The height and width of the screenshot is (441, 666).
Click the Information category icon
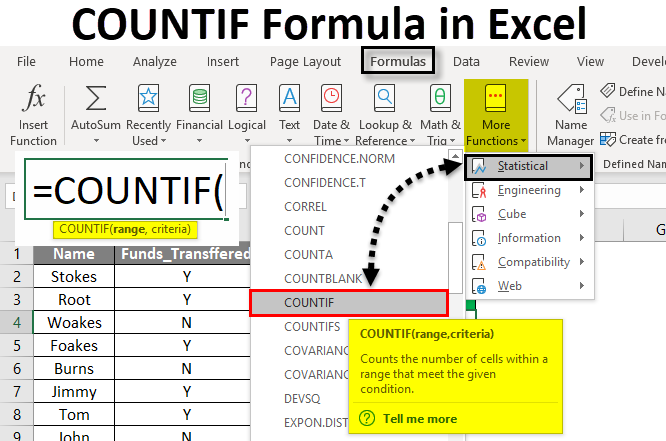click(479, 238)
